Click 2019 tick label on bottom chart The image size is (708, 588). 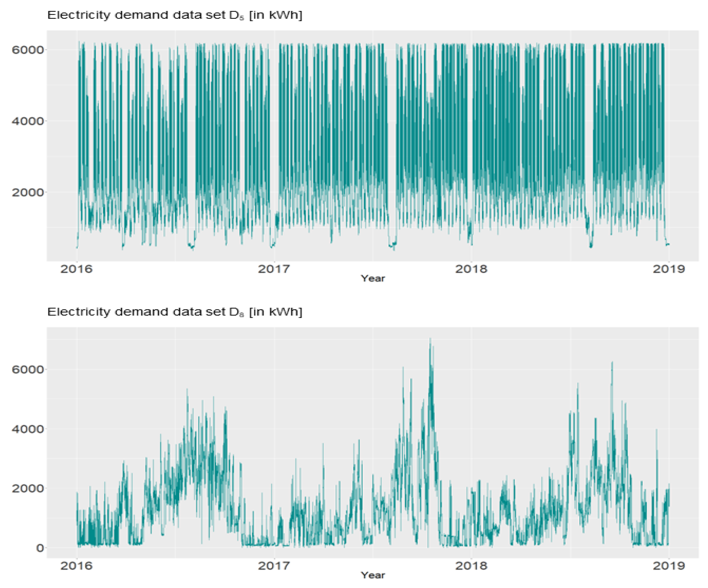pos(669,566)
